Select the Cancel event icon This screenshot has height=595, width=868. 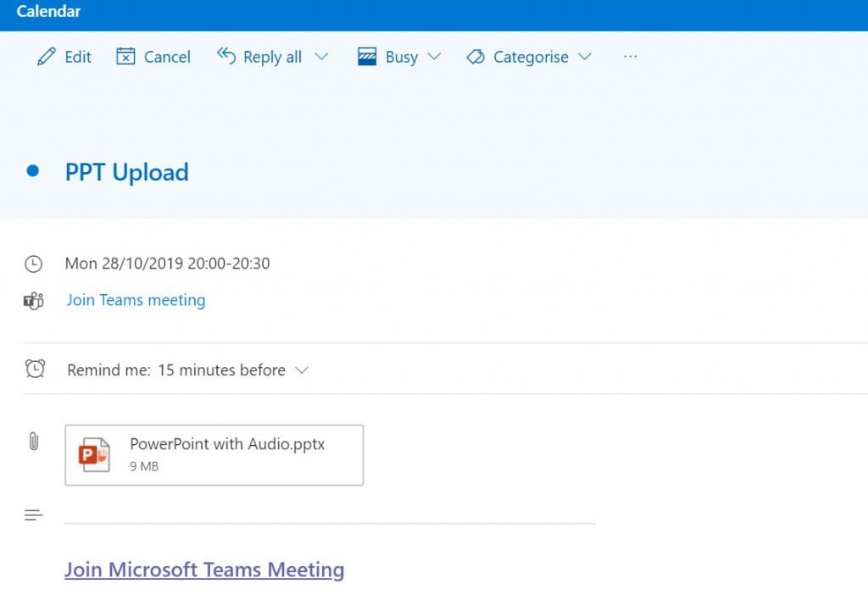[127, 56]
